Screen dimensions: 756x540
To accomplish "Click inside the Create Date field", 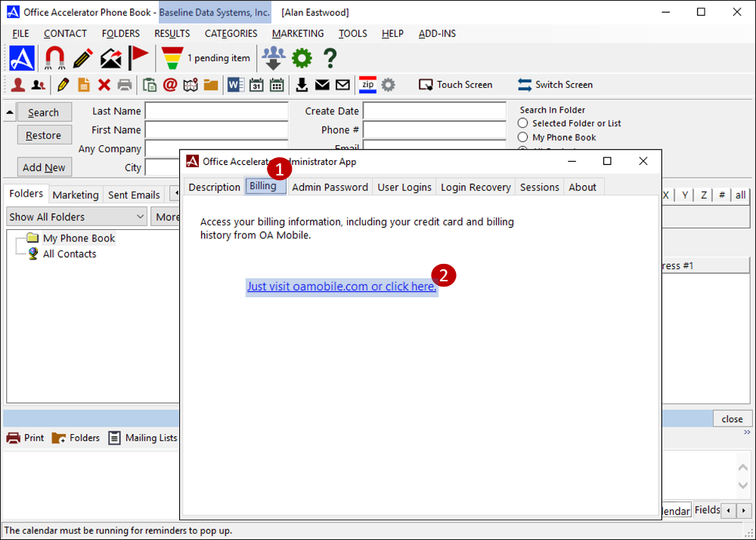I will [x=435, y=111].
